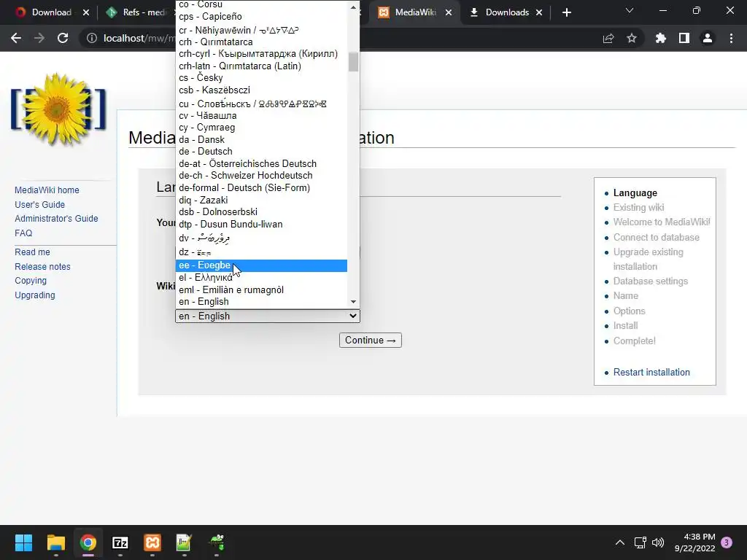This screenshot has height=560, width=747.
Task: Select 'dtp - Dusun Bundu-liwan' option
Action: [261, 225]
